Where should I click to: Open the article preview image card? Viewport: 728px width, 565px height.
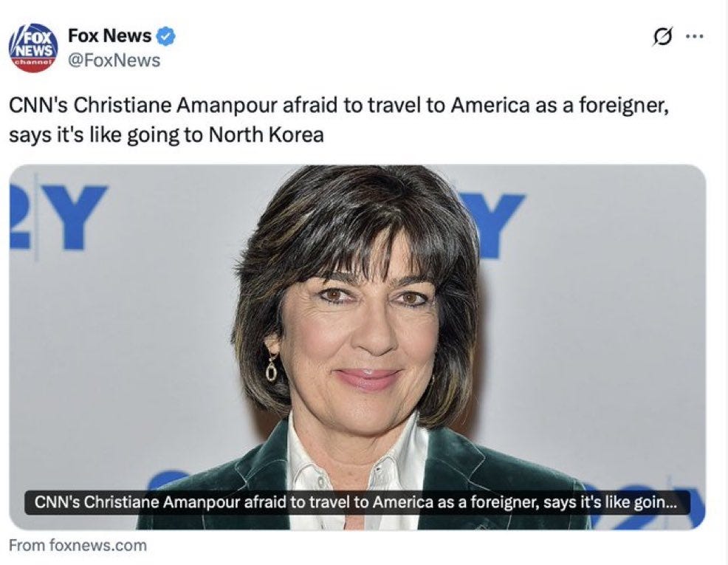tap(357, 347)
